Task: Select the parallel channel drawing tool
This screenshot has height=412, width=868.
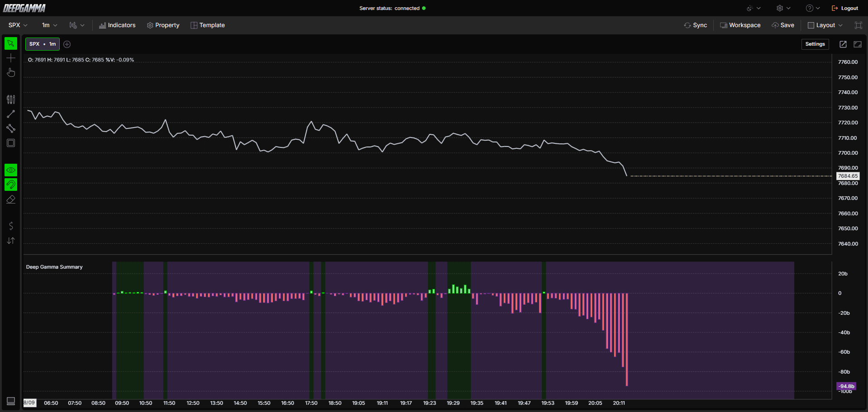Action: point(11,128)
